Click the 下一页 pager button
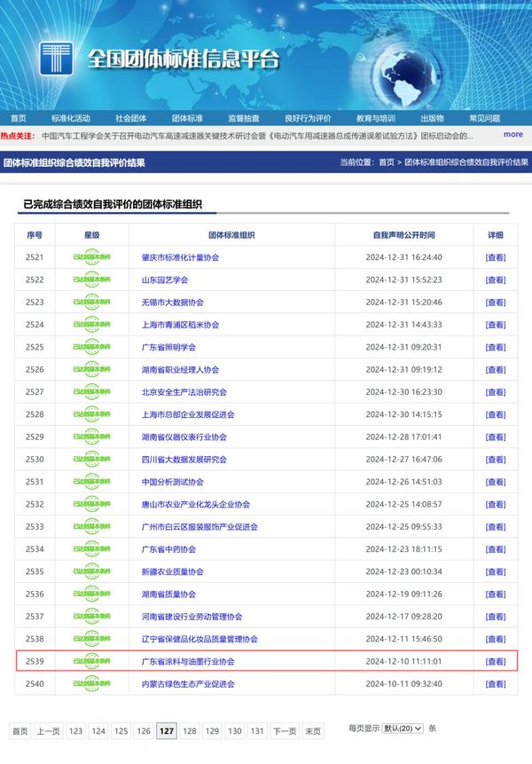 (285, 731)
